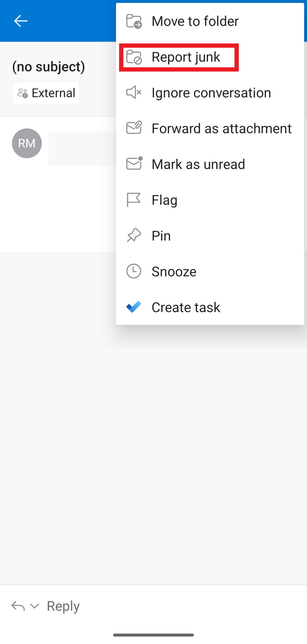Tap the pushpin icon in menu

coord(134,235)
